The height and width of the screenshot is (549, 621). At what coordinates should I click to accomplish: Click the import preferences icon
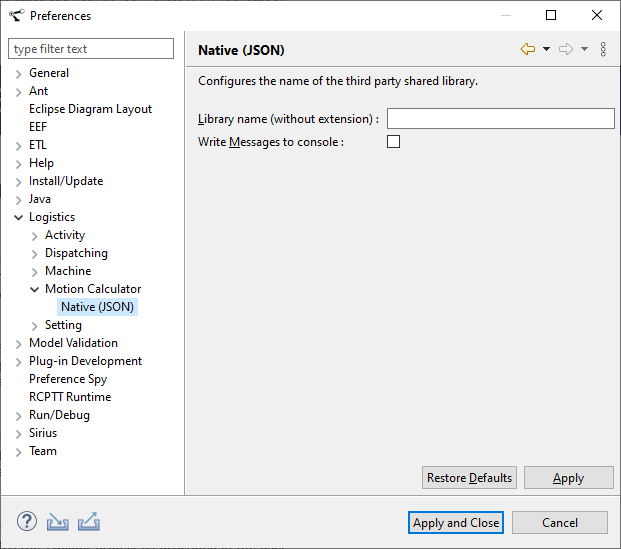[x=58, y=521]
